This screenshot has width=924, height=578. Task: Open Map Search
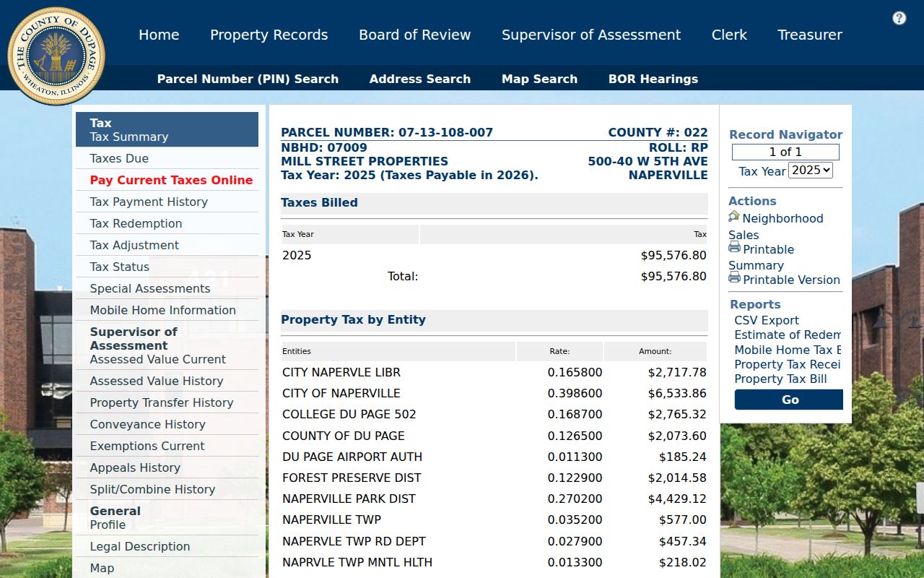click(540, 79)
